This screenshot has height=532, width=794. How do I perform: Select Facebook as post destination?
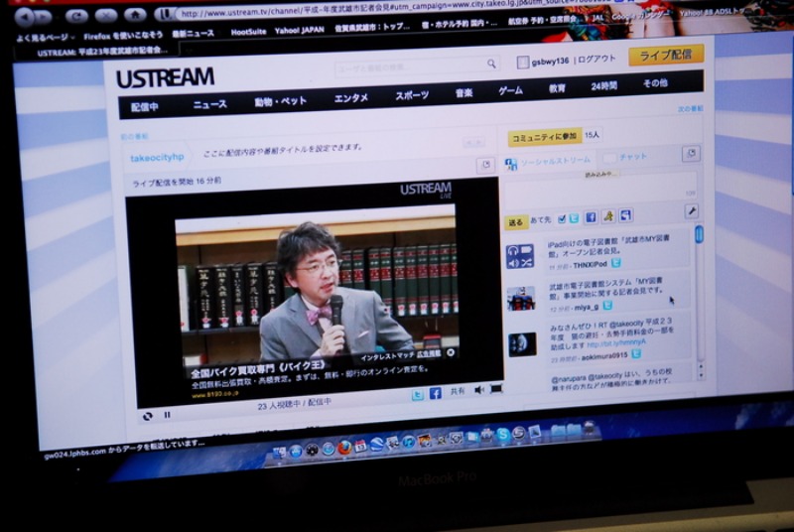click(x=591, y=217)
